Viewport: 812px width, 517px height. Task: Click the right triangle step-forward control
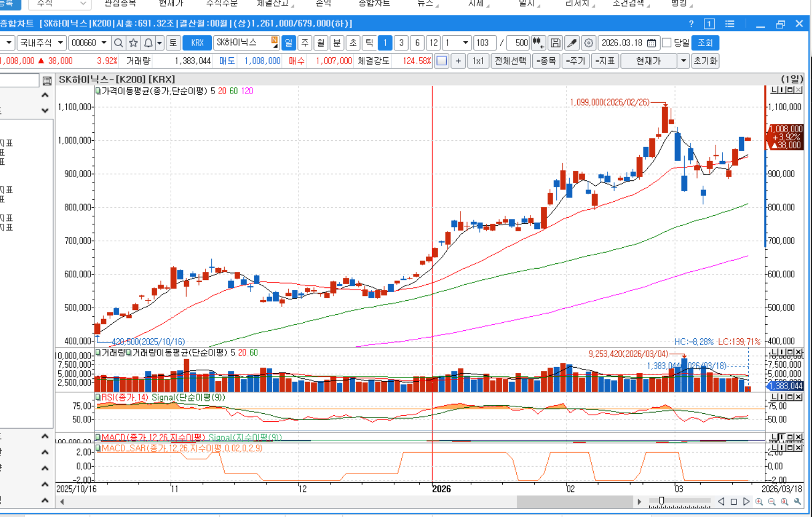[x=747, y=501]
